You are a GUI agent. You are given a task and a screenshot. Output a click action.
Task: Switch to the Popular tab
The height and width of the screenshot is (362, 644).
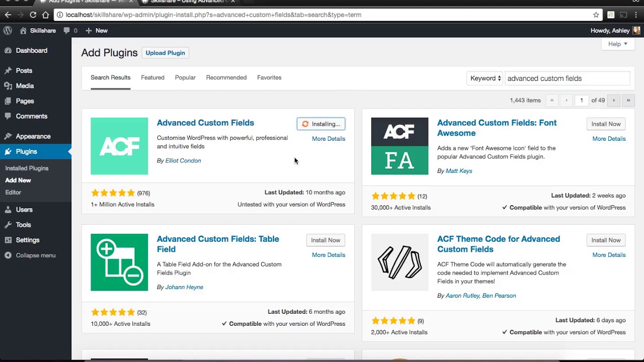185,77
